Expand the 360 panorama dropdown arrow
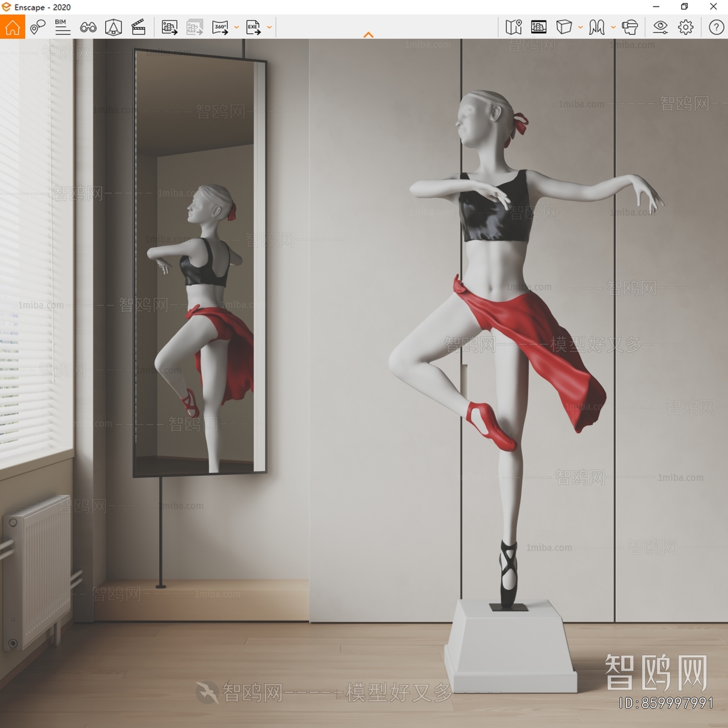 point(237,27)
